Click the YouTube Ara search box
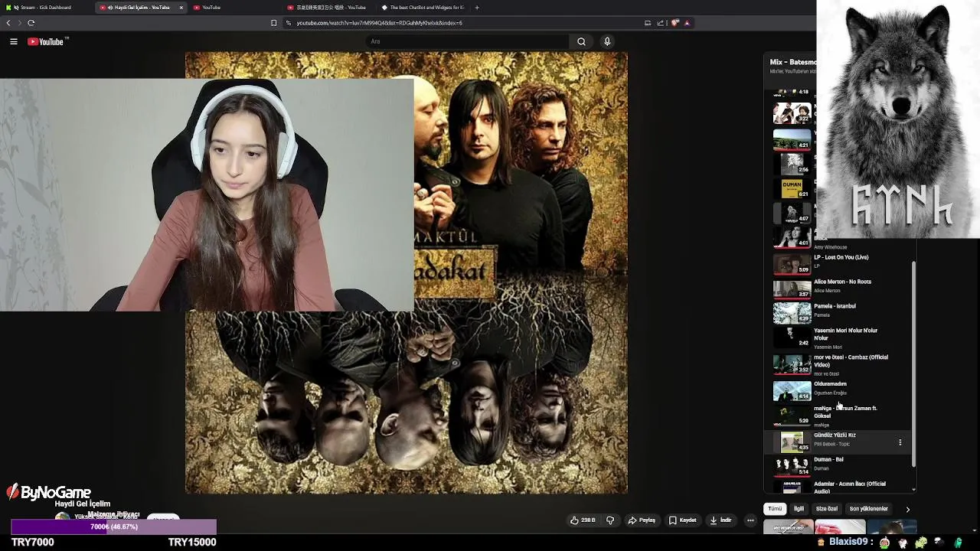This screenshot has height=551, width=980. 467,41
